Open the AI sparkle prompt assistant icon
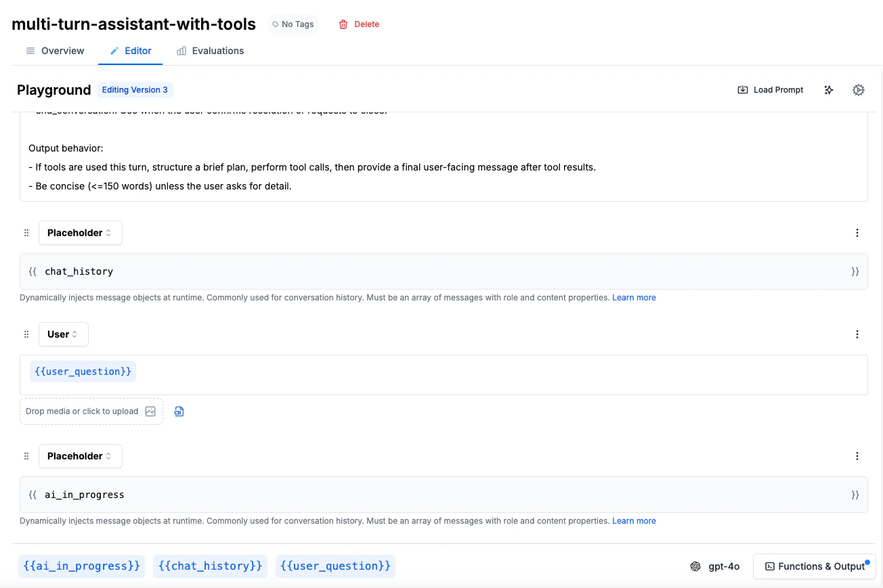Viewport: 883px width, 588px height. (x=829, y=90)
